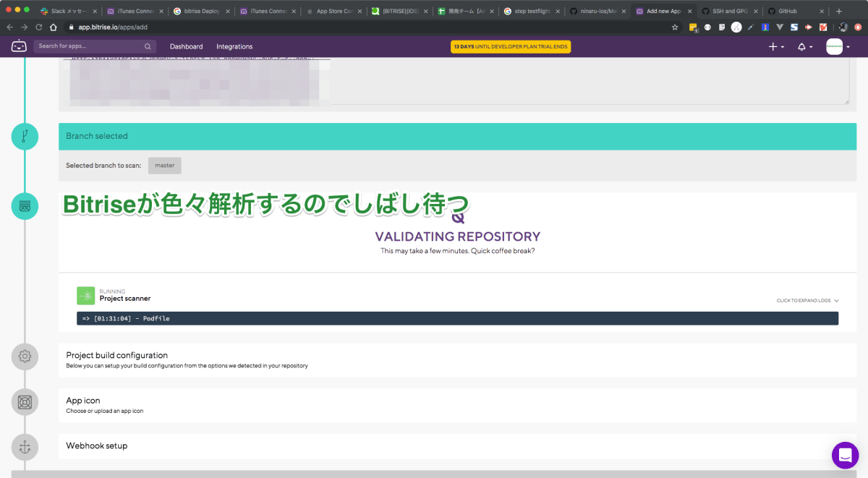868x478 pixels.
Task: Click the red checkmark extension icon
Action: (x=823, y=27)
